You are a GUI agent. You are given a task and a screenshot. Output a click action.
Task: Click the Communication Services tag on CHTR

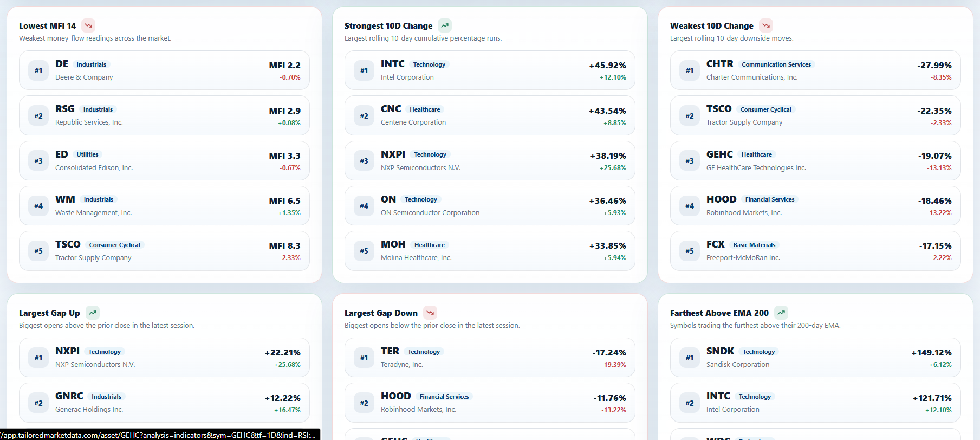tap(776, 64)
